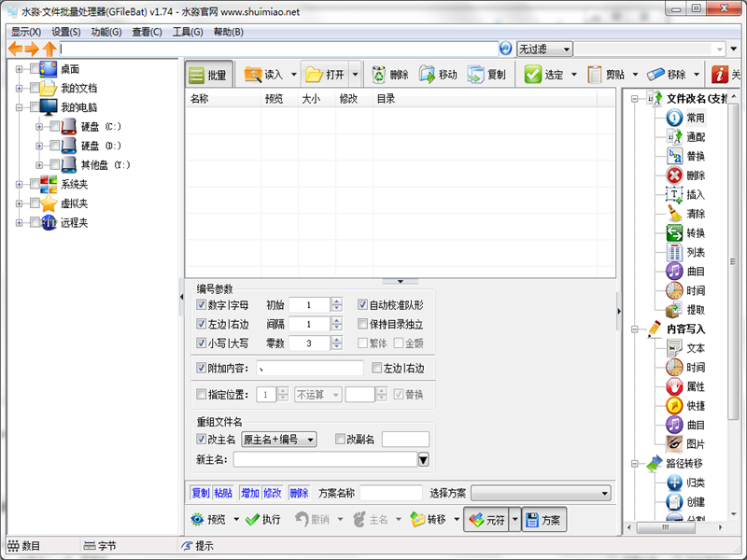
Task: Select 常用 rename function in sidebar
Action: pyautogui.click(x=685, y=118)
